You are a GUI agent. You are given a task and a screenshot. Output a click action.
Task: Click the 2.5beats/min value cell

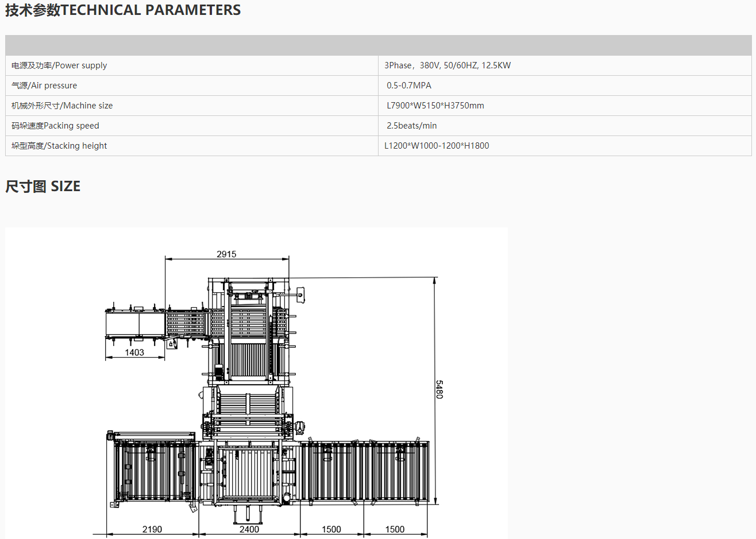412,126
